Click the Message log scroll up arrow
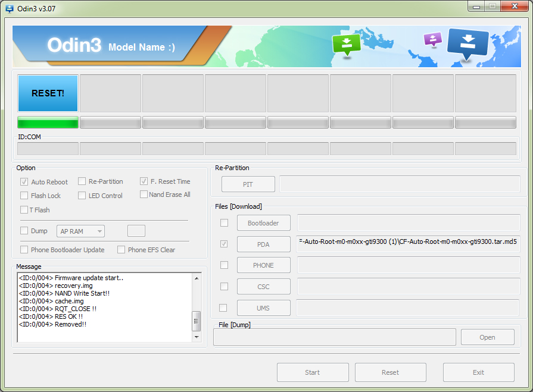Image resolution: width=533 pixels, height=392 pixels. (197, 278)
